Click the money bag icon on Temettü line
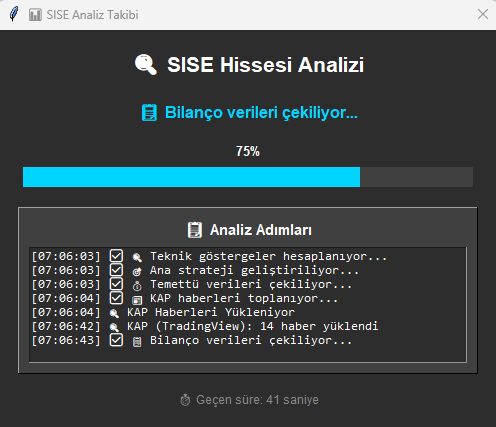Viewport: 496px width, 427px height. (x=137, y=286)
